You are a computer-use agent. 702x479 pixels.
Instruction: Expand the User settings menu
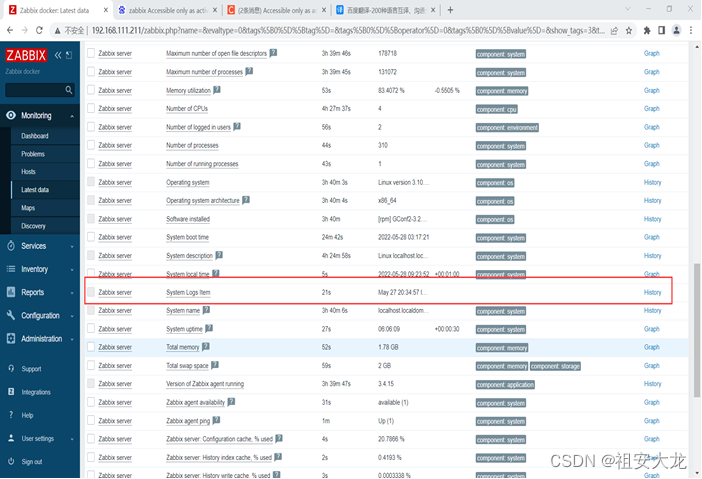pos(72,439)
